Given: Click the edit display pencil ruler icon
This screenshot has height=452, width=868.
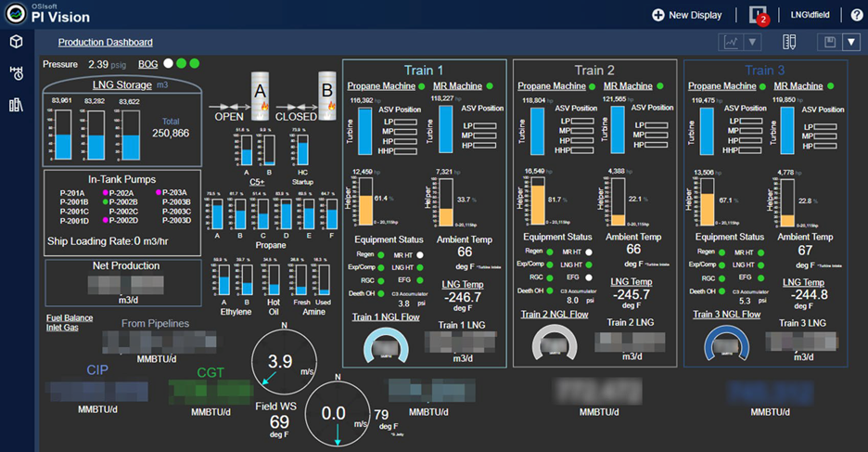Looking at the screenshot, I should click(x=789, y=42).
